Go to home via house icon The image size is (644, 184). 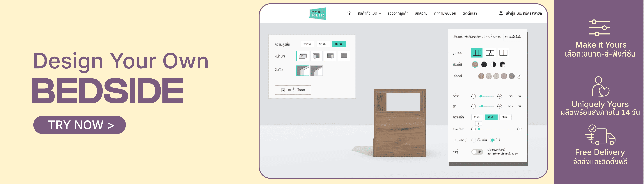click(x=349, y=13)
